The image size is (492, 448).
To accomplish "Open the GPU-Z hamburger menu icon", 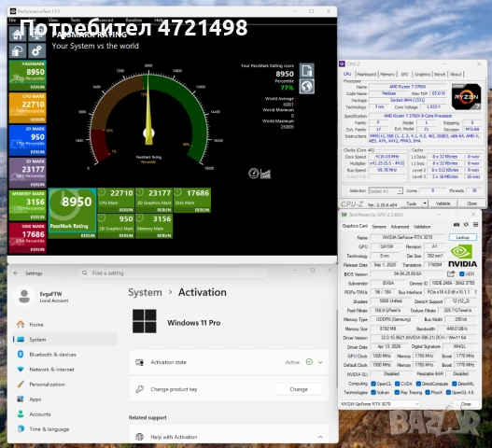I will point(476,225).
